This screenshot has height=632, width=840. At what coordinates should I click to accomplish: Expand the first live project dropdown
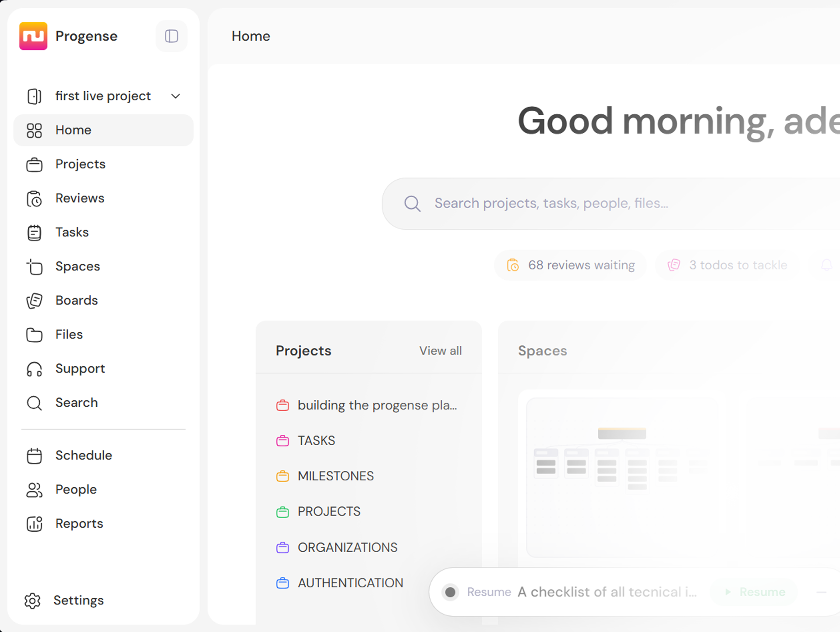coord(176,96)
